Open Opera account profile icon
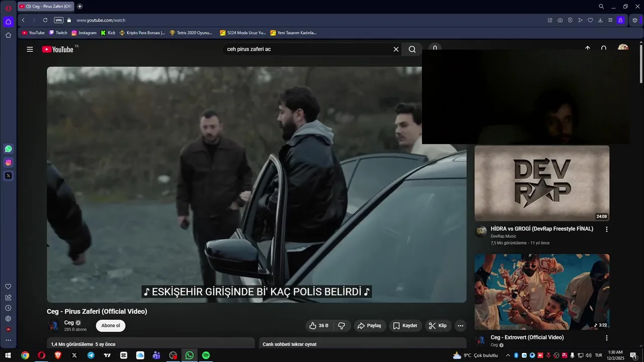The width and height of the screenshot is (644, 362). point(620,20)
